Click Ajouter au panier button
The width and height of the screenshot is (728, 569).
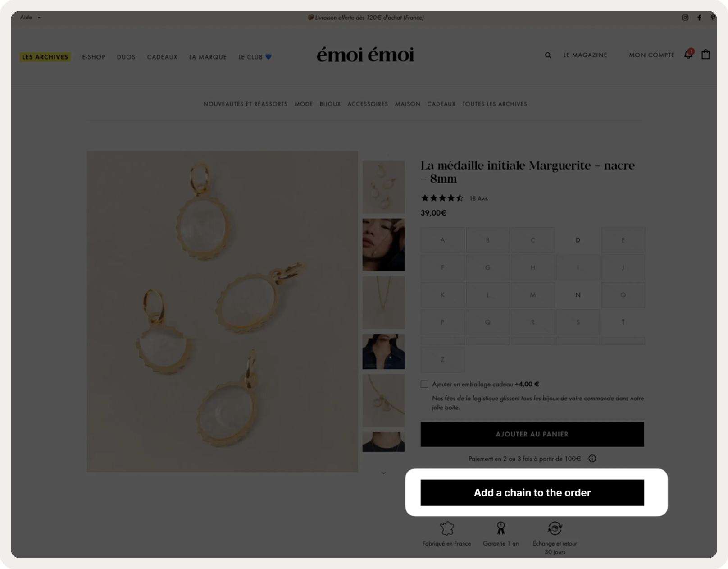click(x=532, y=434)
